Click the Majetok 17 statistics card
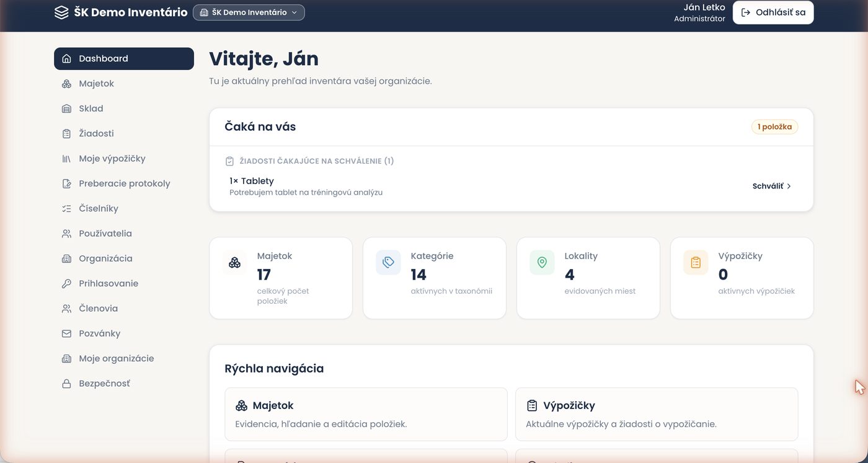 pyautogui.click(x=281, y=278)
